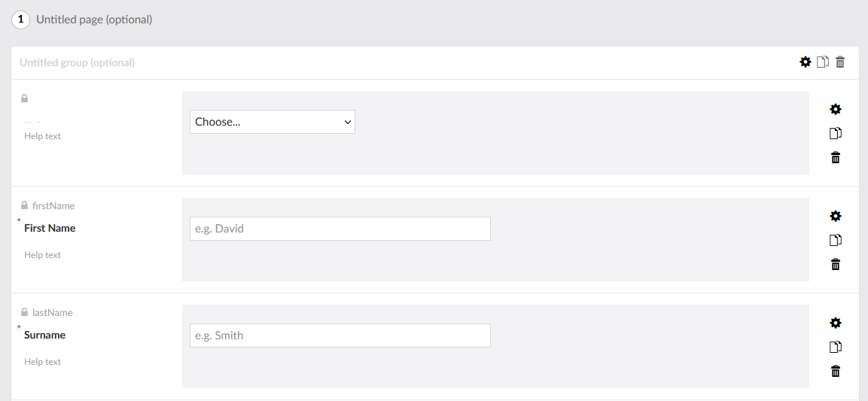The width and height of the screenshot is (868, 401).
Task: Duplicate the Untitled group
Action: coord(823,62)
